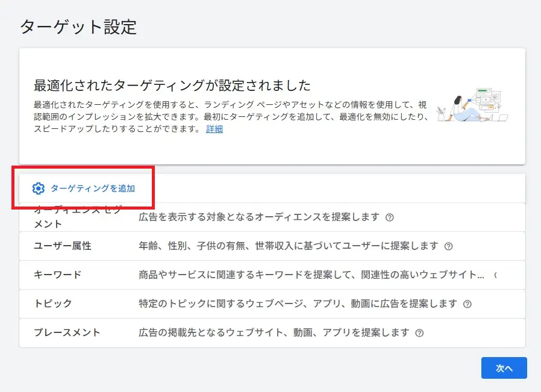Select the ユーザー属性 targeting option label
Image resolution: width=541 pixels, height=392 pixels.
[x=63, y=246]
